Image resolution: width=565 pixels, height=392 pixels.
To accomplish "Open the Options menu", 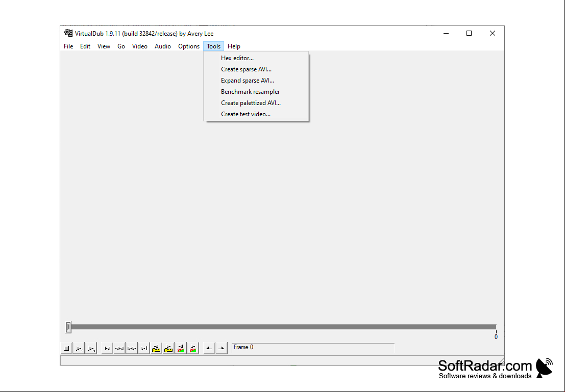I will [x=189, y=46].
